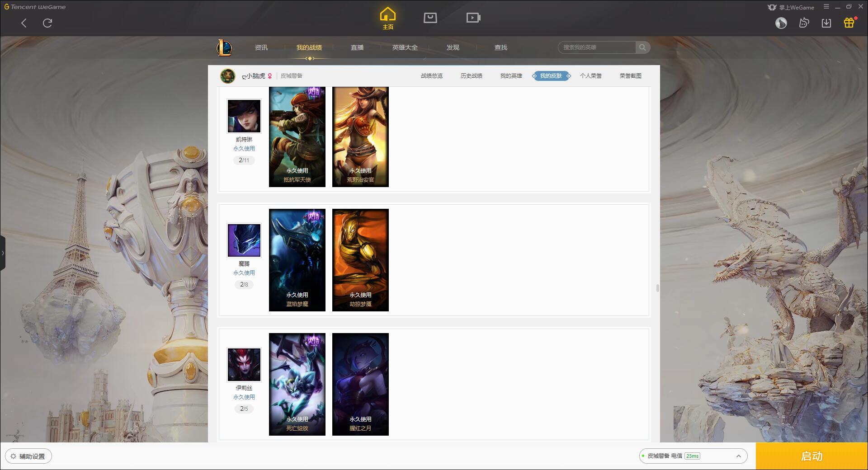868x470 pixels.
Task: Open 荣誉截图 sub-tab
Action: (x=631, y=76)
